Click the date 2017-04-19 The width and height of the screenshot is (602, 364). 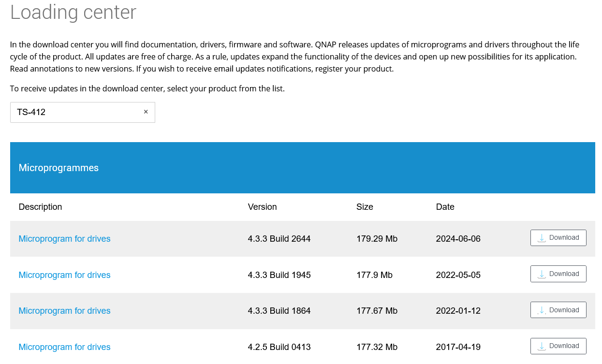click(458, 347)
